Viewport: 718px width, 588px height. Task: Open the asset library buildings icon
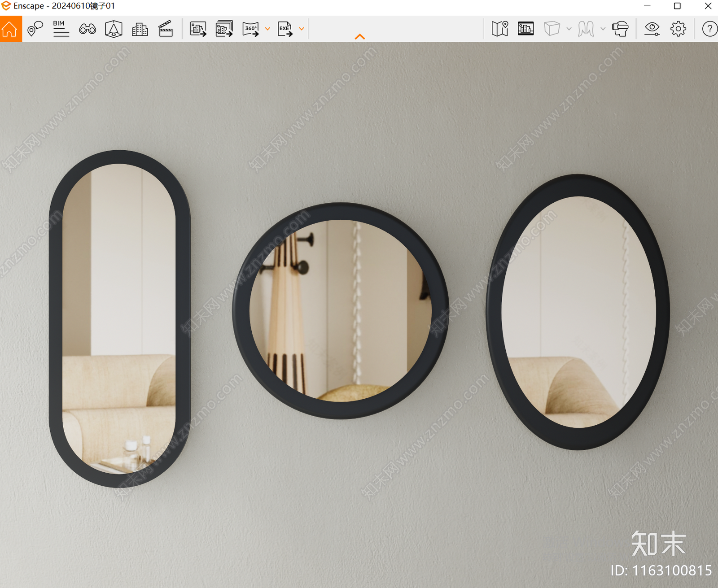click(x=140, y=29)
